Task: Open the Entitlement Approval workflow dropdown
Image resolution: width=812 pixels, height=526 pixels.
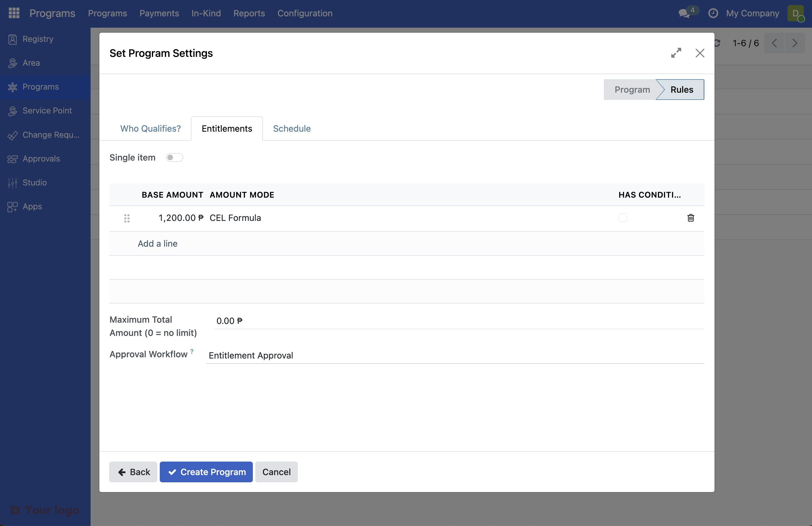Action: pyautogui.click(x=341, y=355)
